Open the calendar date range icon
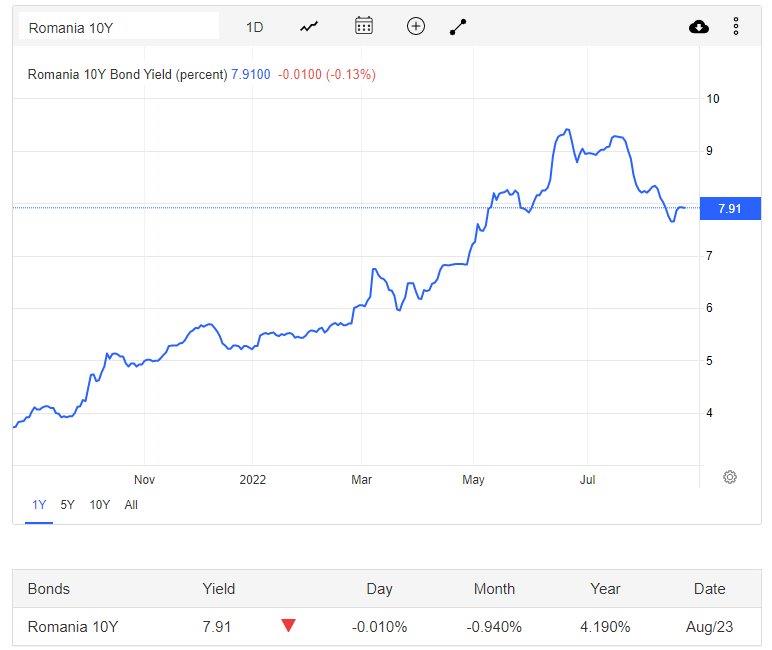Screen dimensions: 772x650 364,27
